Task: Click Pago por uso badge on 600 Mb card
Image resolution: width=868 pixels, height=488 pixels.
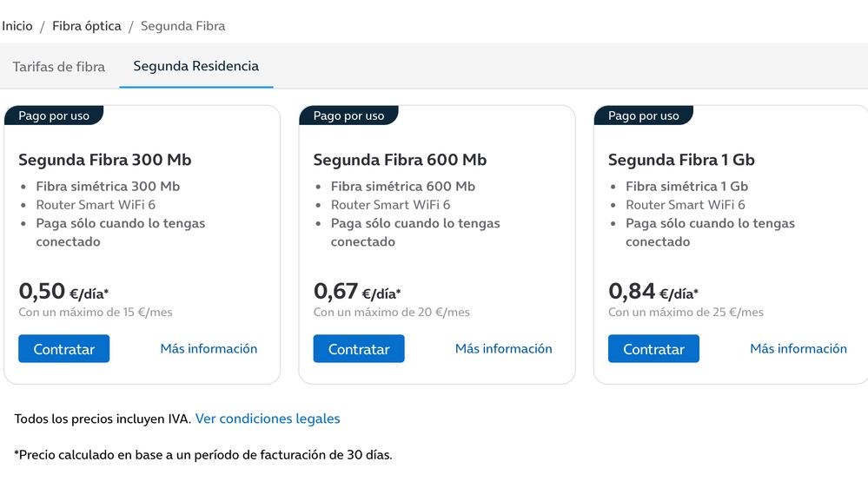Action: 348,115
